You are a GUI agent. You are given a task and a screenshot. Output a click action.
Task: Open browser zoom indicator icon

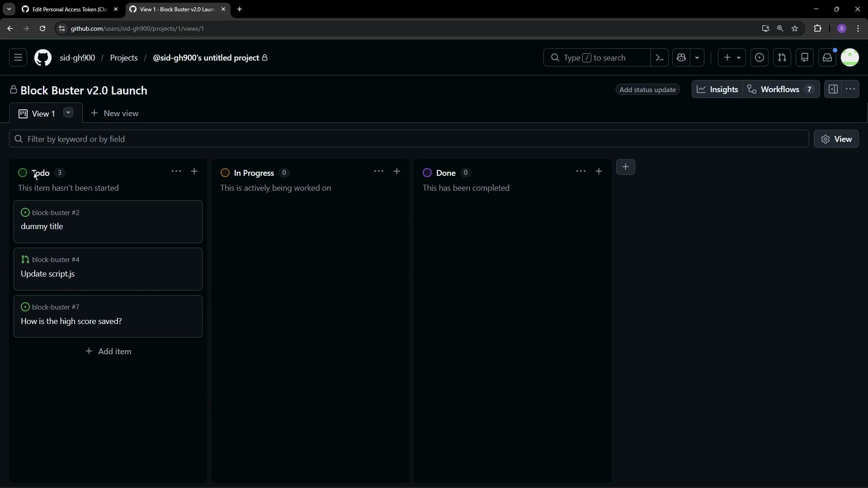pyautogui.click(x=780, y=28)
